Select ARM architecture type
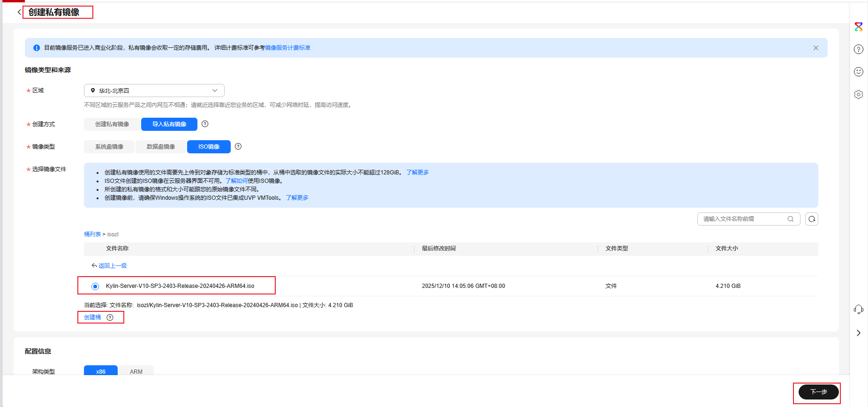Image resolution: width=868 pixels, height=407 pixels. [136, 371]
